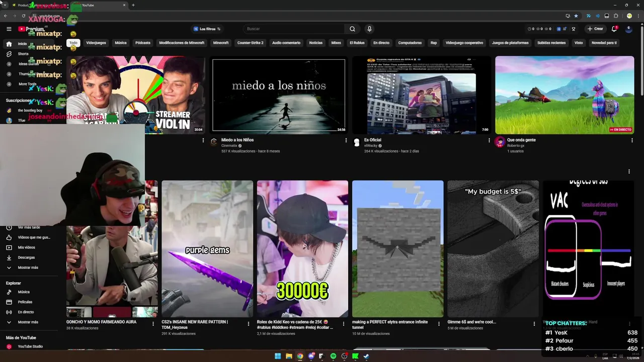Click the YouTube Premium logo

point(31,29)
